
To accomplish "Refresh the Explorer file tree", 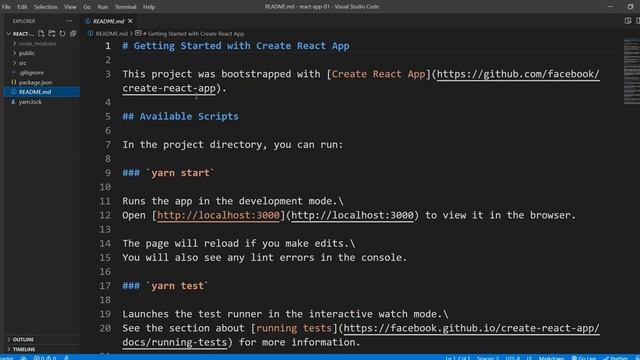I will click(x=62, y=33).
